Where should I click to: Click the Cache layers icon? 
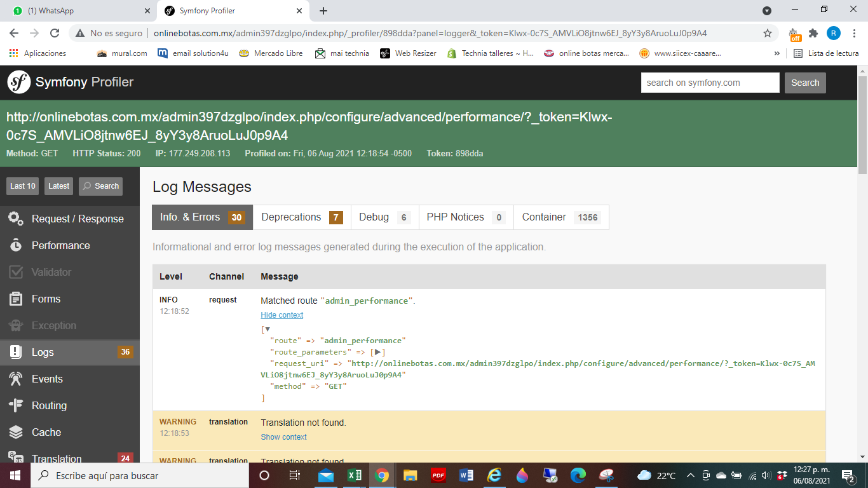coord(16,432)
